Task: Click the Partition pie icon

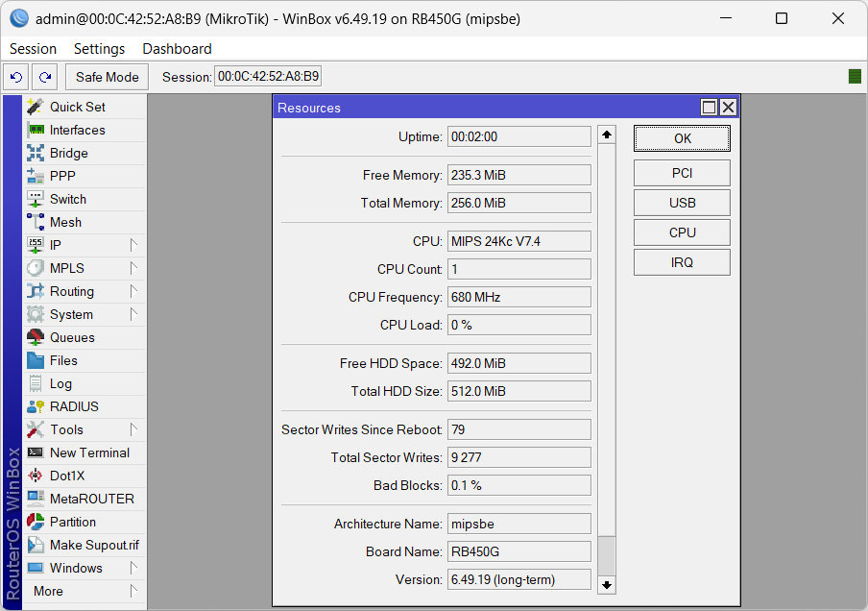Action: point(36,522)
